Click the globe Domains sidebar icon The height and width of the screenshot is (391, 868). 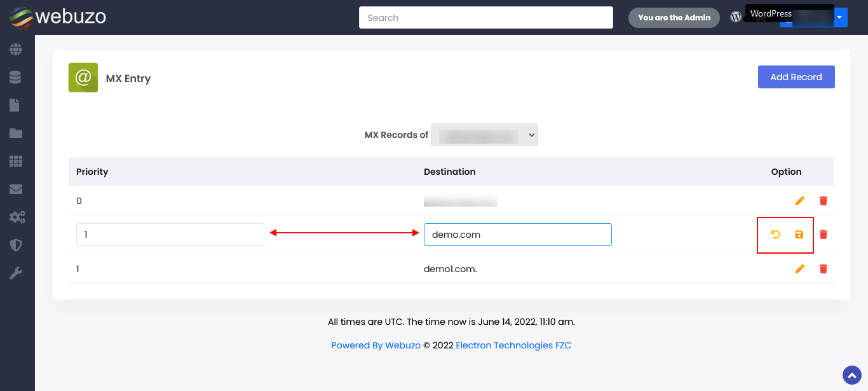pyautogui.click(x=16, y=49)
